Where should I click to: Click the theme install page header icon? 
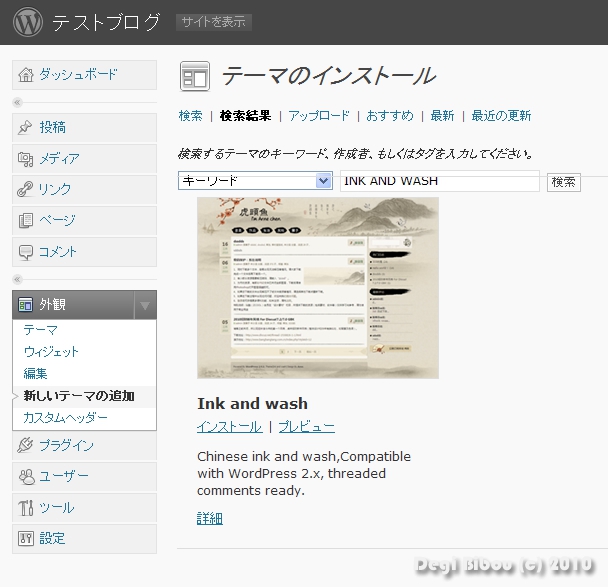[195, 76]
